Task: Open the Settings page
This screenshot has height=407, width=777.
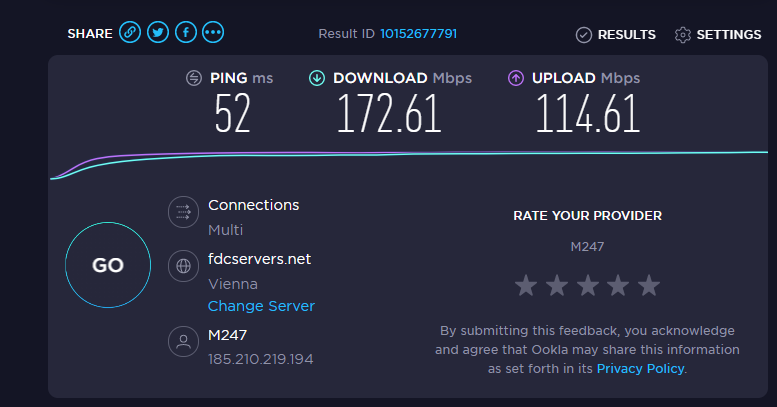Action: click(718, 35)
